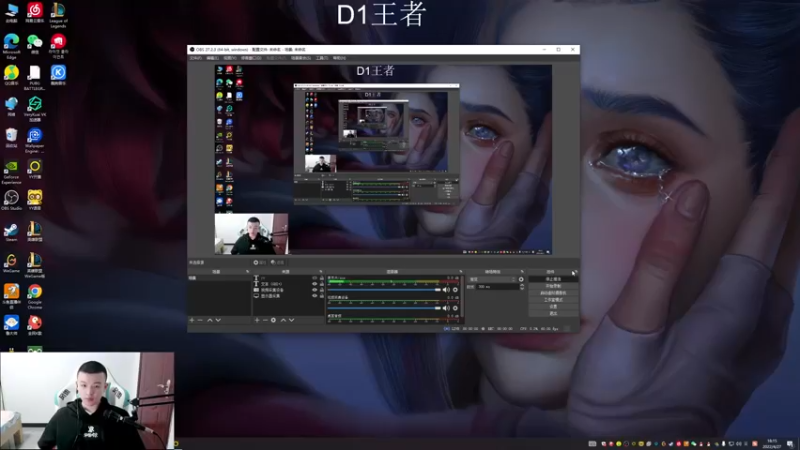This screenshot has height=450, width=800.
Task: Float the 场景 (Scenes) dock panel
Action: click(x=247, y=271)
